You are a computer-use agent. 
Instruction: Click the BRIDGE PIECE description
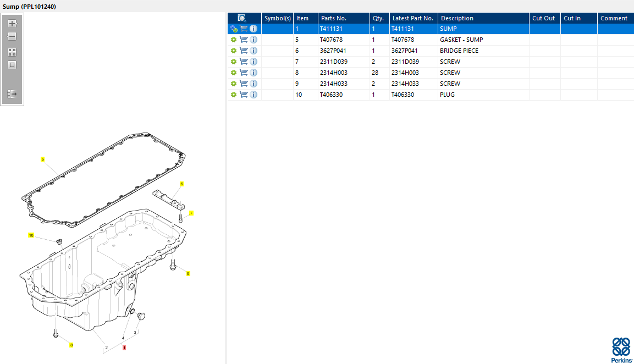pyautogui.click(x=459, y=51)
